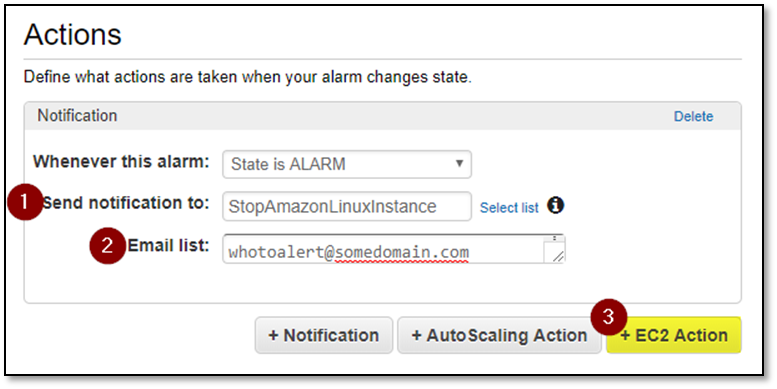Image resolution: width=777 pixels, height=389 pixels.
Task: Add a new Notification action
Action: pos(324,335)
